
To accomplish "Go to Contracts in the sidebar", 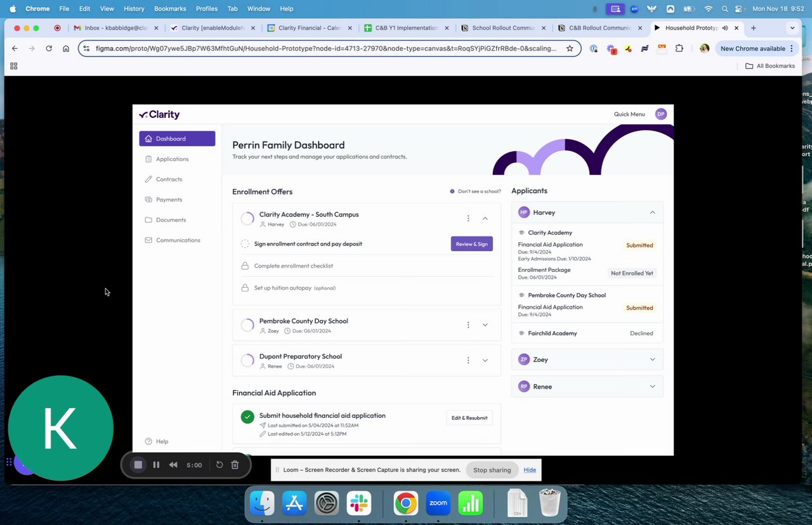I will (x=164, y=179).
